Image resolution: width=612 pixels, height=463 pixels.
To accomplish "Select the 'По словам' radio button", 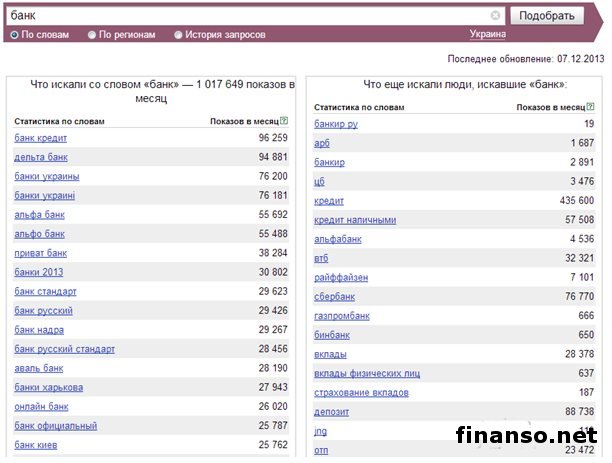I will click(14, 35).
